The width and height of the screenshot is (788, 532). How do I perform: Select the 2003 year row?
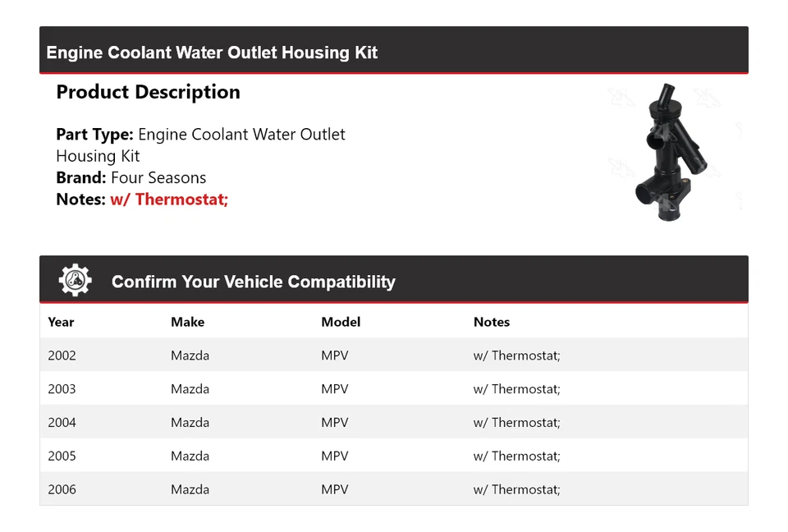point(62,389)
